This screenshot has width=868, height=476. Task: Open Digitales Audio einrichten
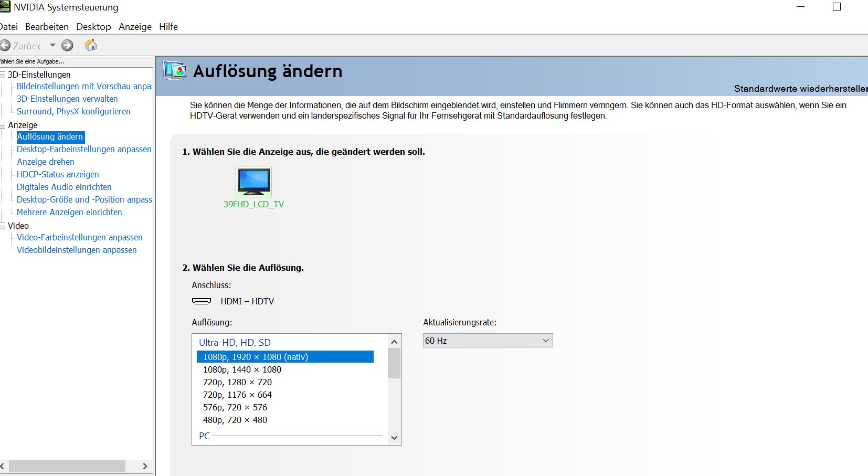point(64,187)
